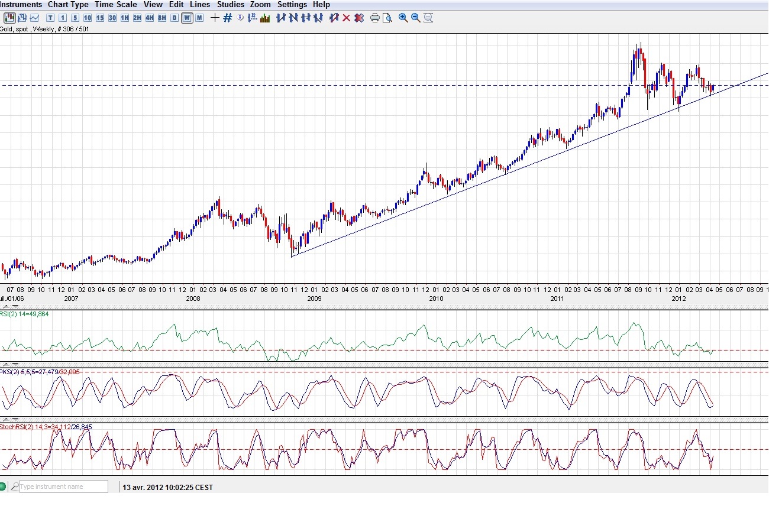Toggle the monthly M timeframe button
The height and width of the screenshot is (532, 769).
point(199,18)
